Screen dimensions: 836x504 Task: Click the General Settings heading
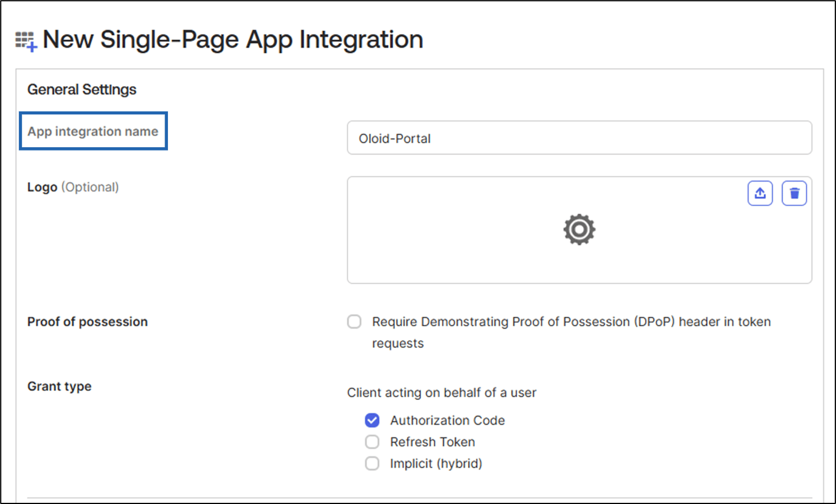82,90
